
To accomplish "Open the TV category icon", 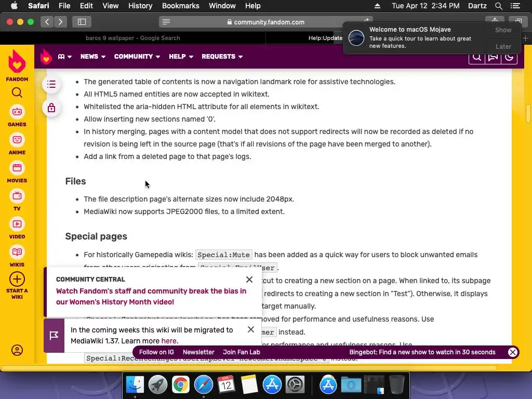I will (17, 196).
